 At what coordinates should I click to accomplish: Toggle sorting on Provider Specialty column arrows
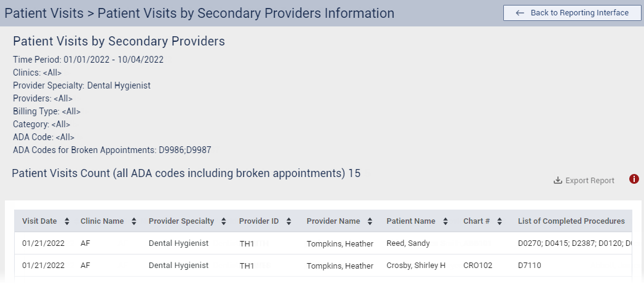(225, 221)
